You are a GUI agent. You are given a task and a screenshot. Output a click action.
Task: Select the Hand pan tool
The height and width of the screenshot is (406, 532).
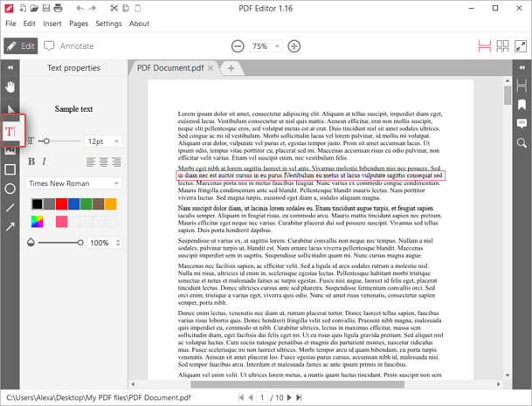10,86
